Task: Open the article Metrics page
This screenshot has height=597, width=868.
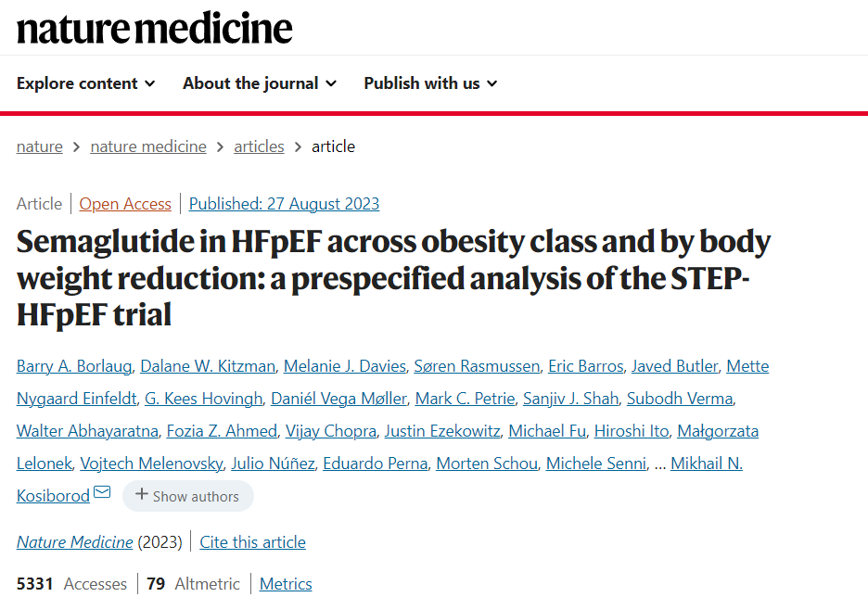Action: pos(286,584)
